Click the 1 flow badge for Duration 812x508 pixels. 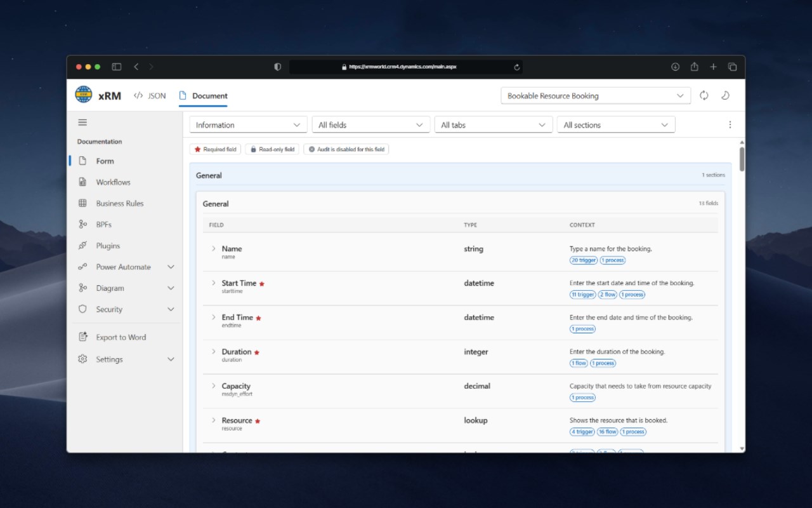(579, 363)
